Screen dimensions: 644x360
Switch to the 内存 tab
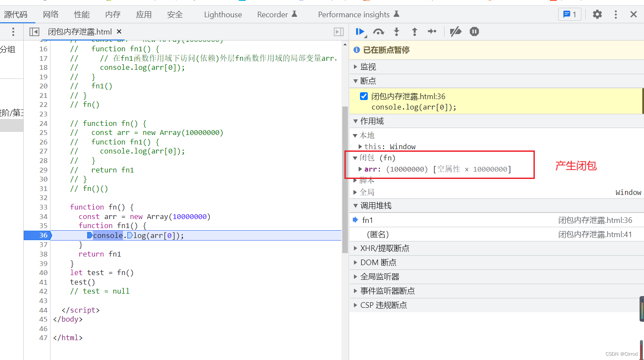(x=113, y=14)
